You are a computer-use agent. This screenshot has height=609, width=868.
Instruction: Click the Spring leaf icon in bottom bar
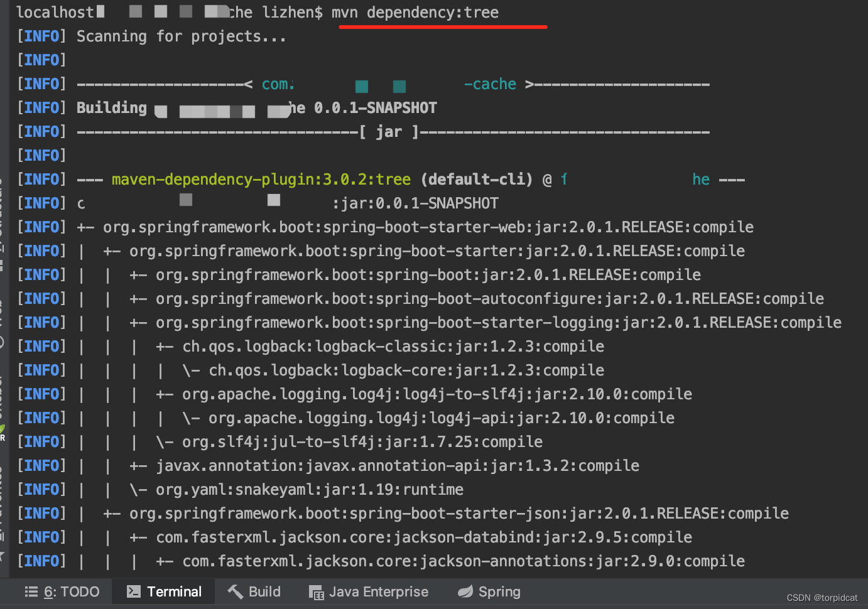(465, 591)
